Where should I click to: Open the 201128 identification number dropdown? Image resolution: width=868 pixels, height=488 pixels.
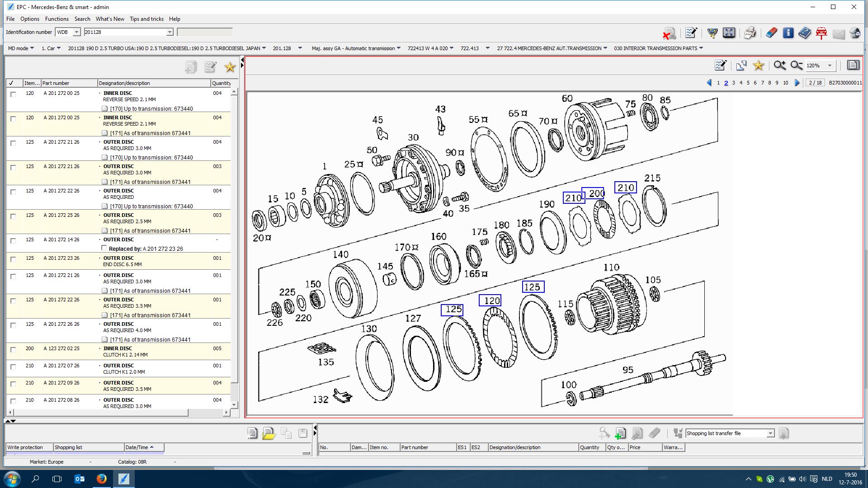[170, 32]
